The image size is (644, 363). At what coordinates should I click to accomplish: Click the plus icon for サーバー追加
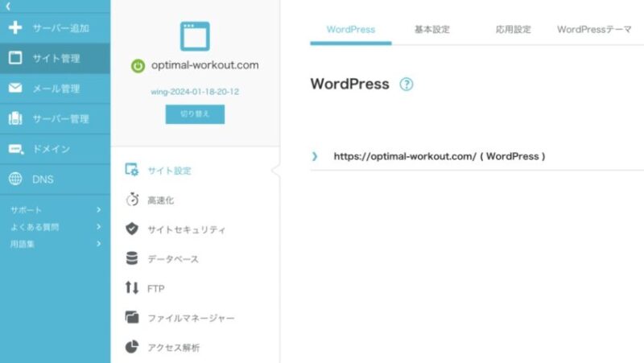point(15,28)
